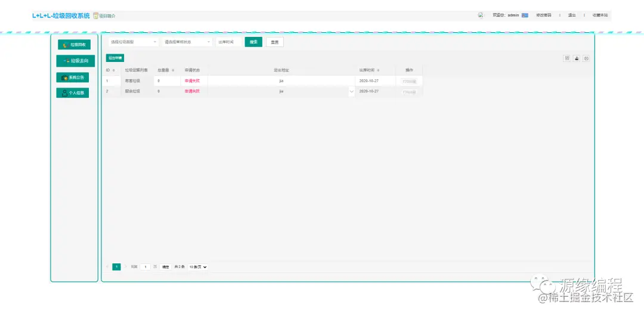
Task: Click the red status text in row 2
Action: pyautogui.click(x=192, y=91)
